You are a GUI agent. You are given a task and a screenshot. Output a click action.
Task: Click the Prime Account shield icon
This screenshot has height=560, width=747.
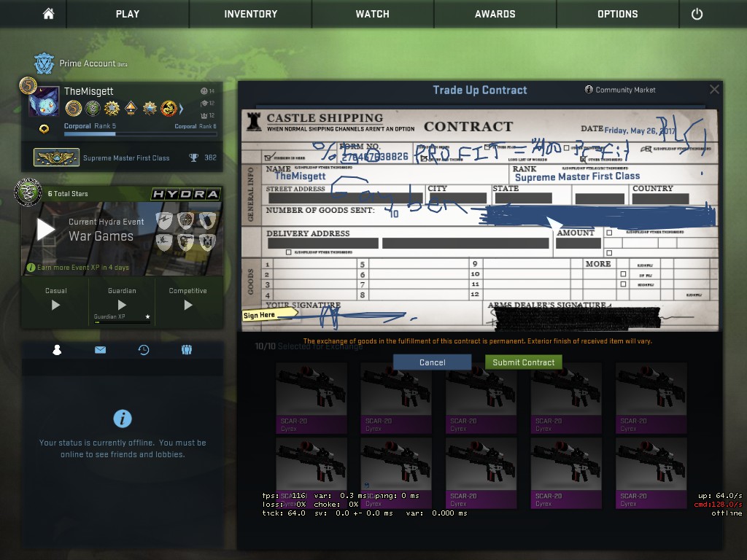(x=44, y=63)
